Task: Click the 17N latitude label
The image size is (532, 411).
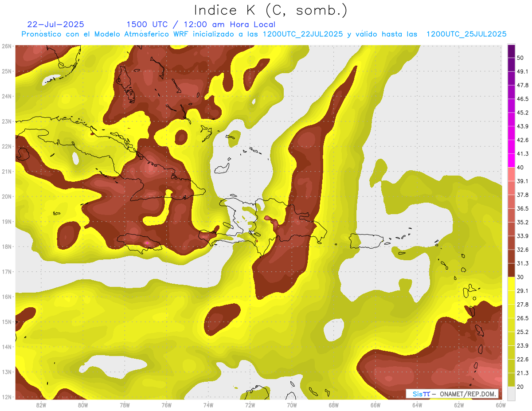Action: [7, 272]
